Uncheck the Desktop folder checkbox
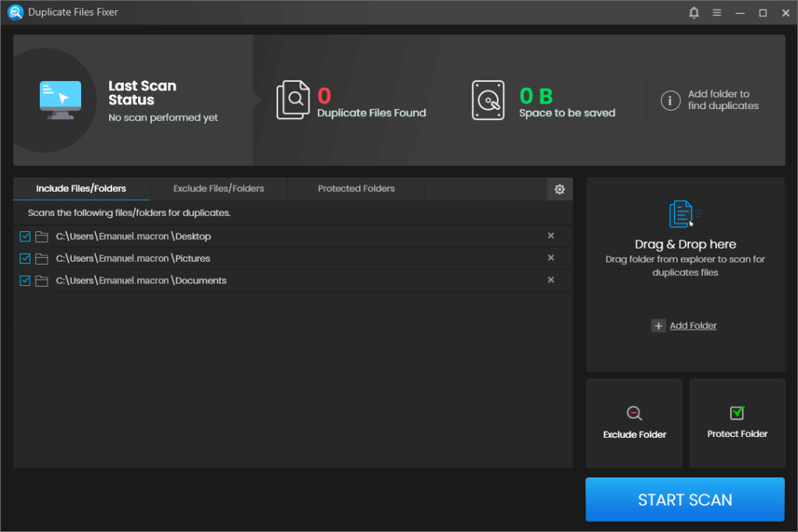The image size is (798, 532). point(25,237)
